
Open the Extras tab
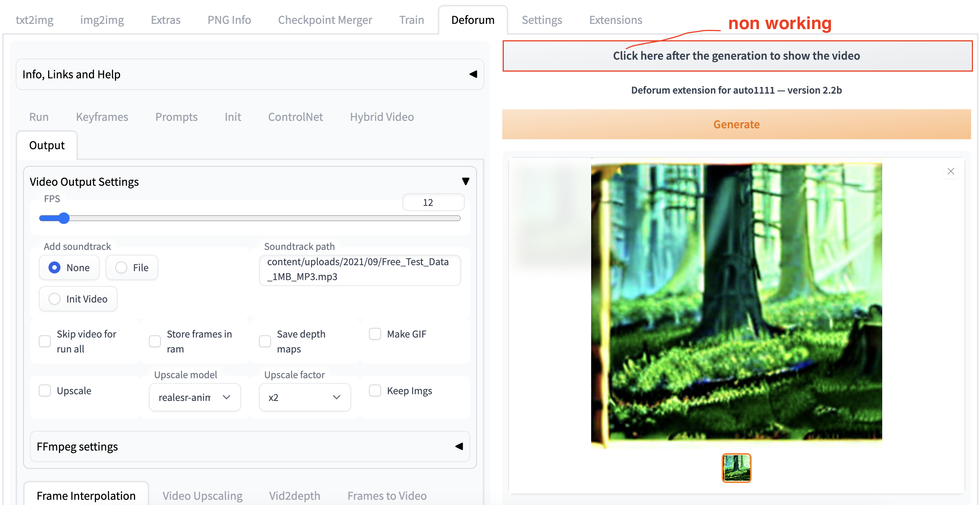click(x=165, y=20)
